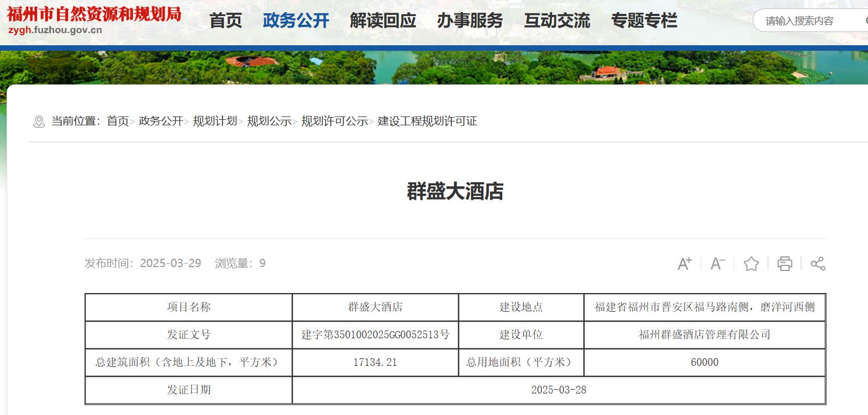Click the issue date 2025-03-28 cell
Screen dimensions: 868x415
click(559, 390)
